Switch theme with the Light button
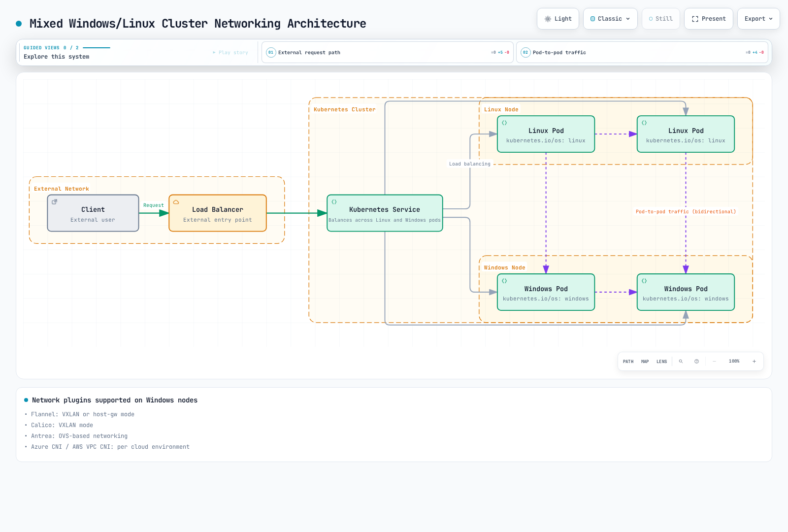The width and height of the screenshot is (788, 532). pyautogui.click(x=558, y=19)
